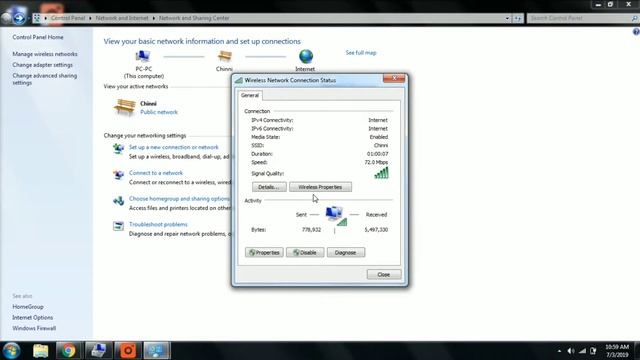Click Set up a new connection or network

pyautogui.click(x=174, y=147)
